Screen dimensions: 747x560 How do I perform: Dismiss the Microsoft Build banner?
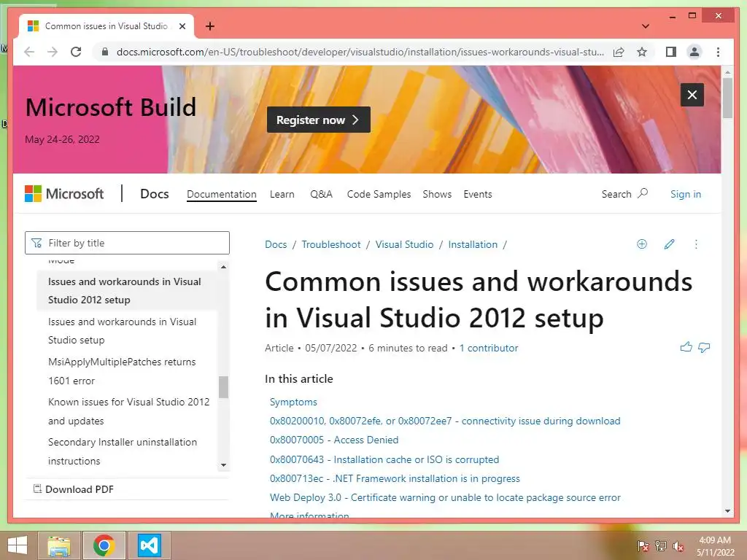pyautogui.click(x=692, y=95)
